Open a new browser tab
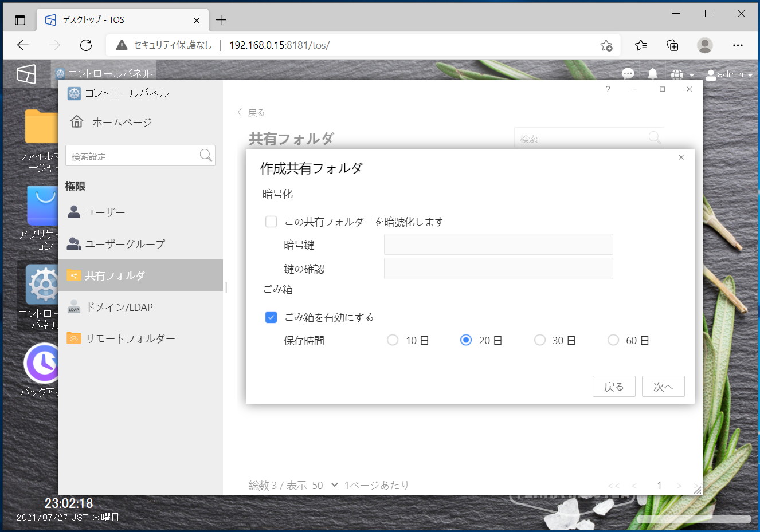This screenshot has height=532, width=760. click(221, 20)
